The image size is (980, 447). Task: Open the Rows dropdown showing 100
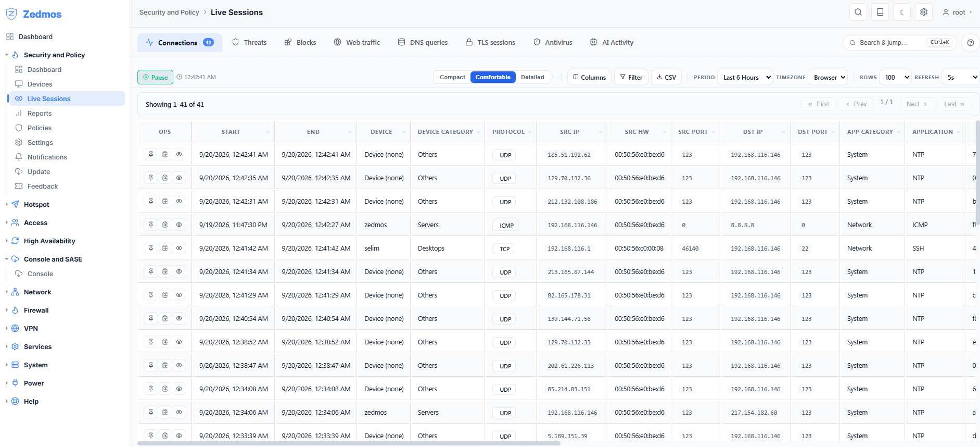coord(895,77)
